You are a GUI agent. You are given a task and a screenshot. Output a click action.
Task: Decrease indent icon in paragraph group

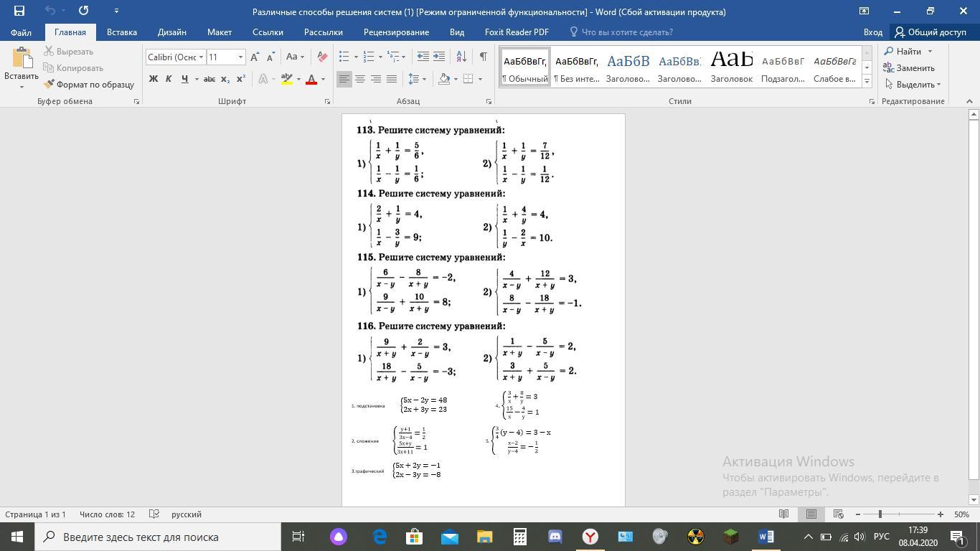point(423,57)
